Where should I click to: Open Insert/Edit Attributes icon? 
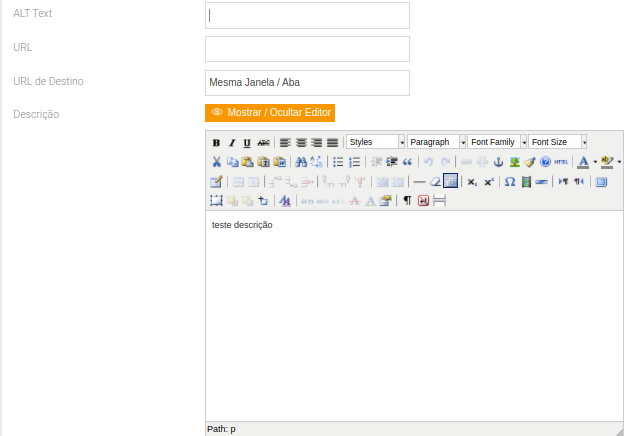(385, 201)
